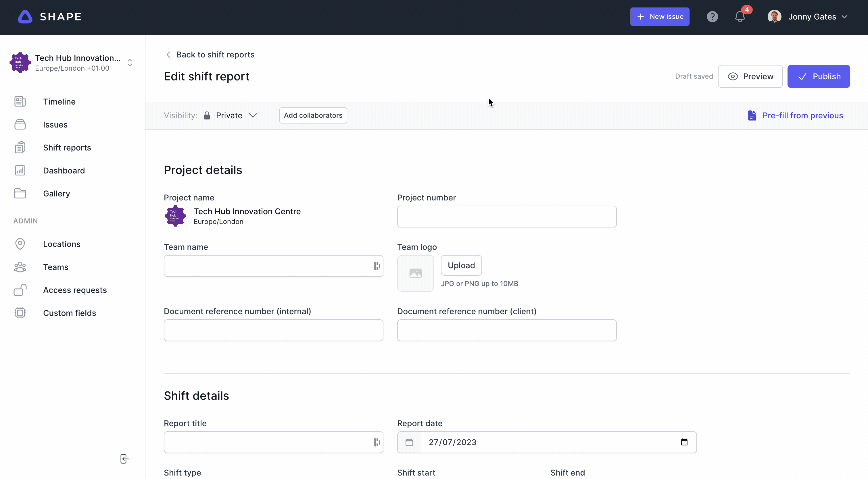Click the Publish button

[x=819, y=76]
